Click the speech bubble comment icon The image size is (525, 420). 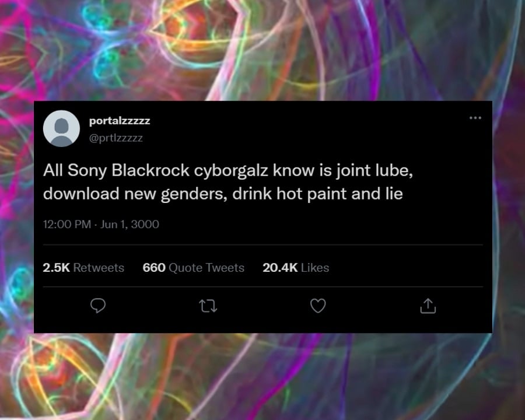[x=98, y=306]
